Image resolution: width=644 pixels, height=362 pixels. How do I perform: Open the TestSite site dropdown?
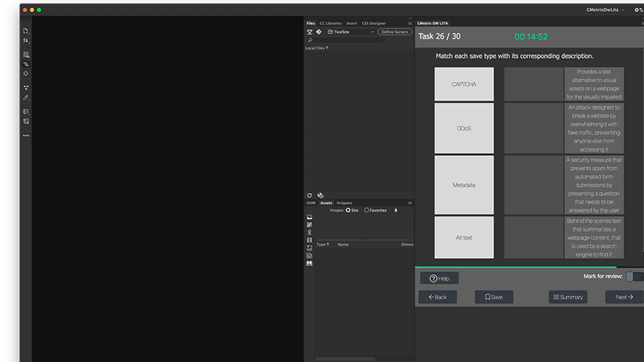351,31
